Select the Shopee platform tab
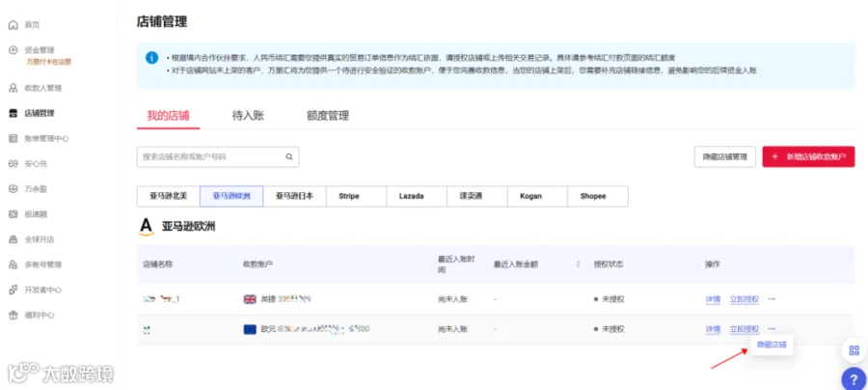This screenshot has width=868, height=390. pyautogui.click(x=597, y=196)
